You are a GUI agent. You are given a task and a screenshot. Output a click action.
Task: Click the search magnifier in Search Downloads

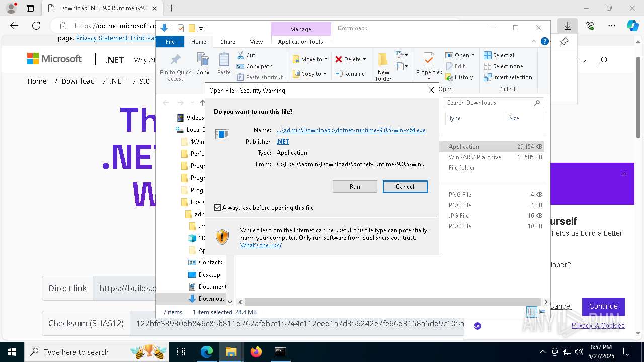(537, 103)
